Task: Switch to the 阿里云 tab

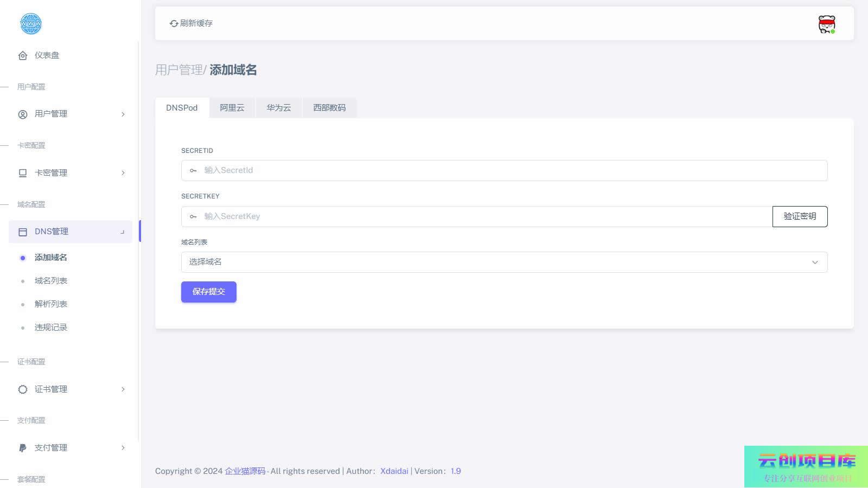Action: pyautogui.click(x=232, y=108)
